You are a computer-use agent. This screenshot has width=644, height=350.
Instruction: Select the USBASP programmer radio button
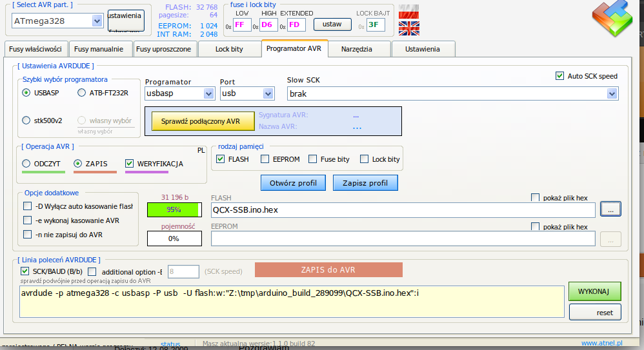pos(26,93)
